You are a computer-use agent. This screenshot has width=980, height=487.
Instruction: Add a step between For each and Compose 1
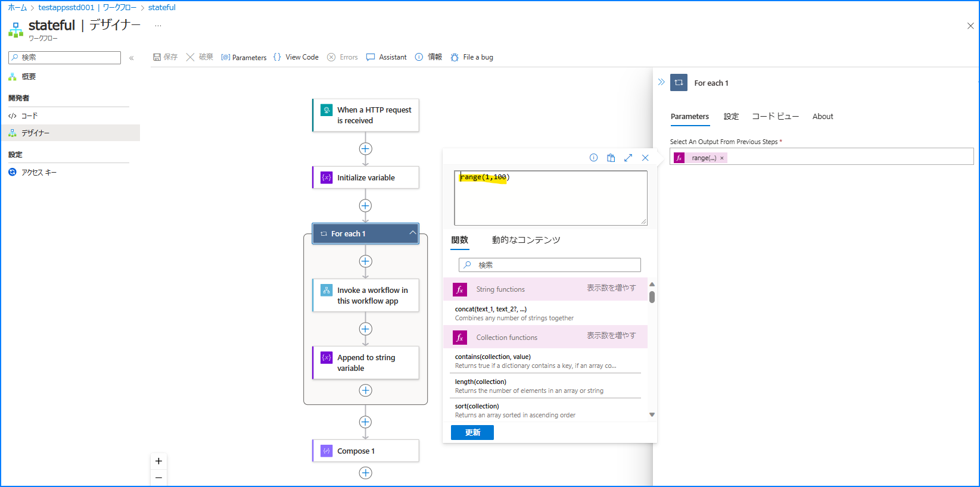(366, 422)
